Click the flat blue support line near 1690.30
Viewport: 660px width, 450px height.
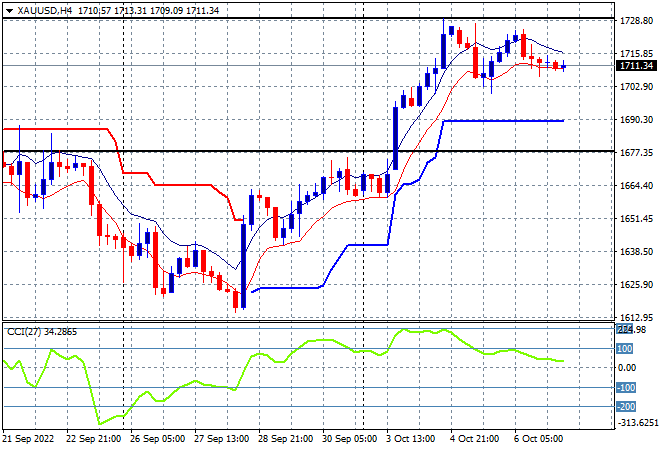pos(503,121)
